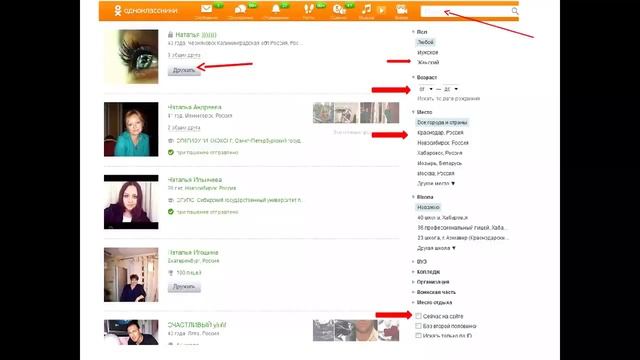Click photo strip thumbnails beside Наталья Андреева
The height and width of the screenshot is (360, 640).
coord(356,113)
